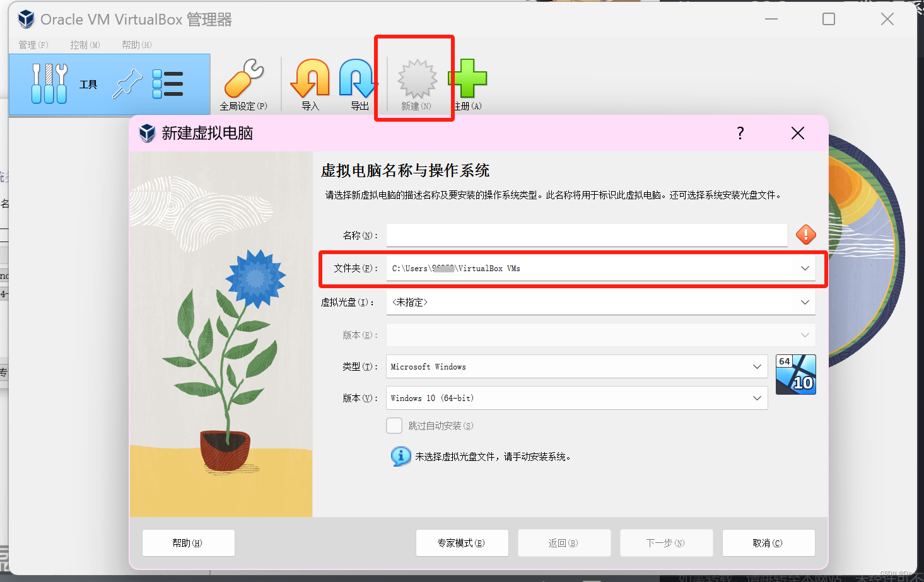The image size is (924, 582).
Task: Open the Type (类型) Microsoft Windows dropdown
Action: (x=576, y=366)
